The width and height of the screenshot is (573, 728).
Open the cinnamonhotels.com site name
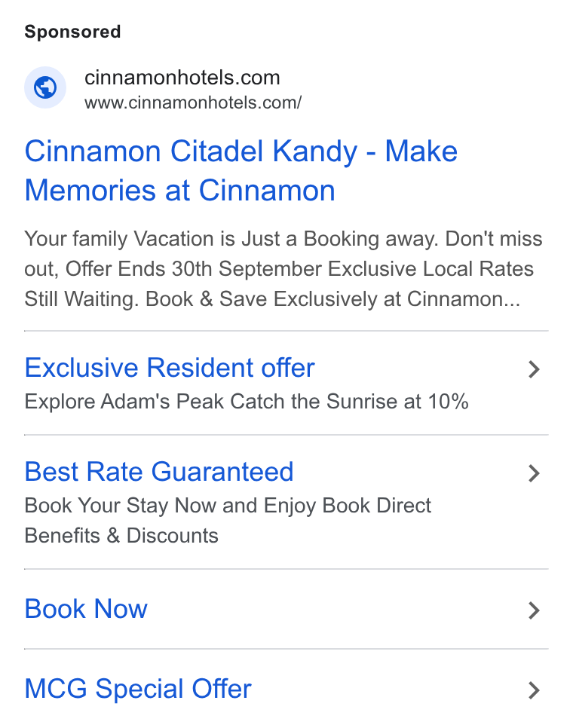pyautogui.click(x=182, y=78)
